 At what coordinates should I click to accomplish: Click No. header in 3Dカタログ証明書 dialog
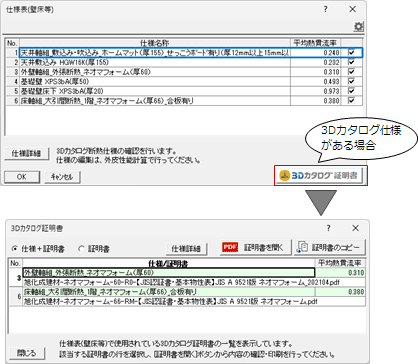(x=15, y=263)
